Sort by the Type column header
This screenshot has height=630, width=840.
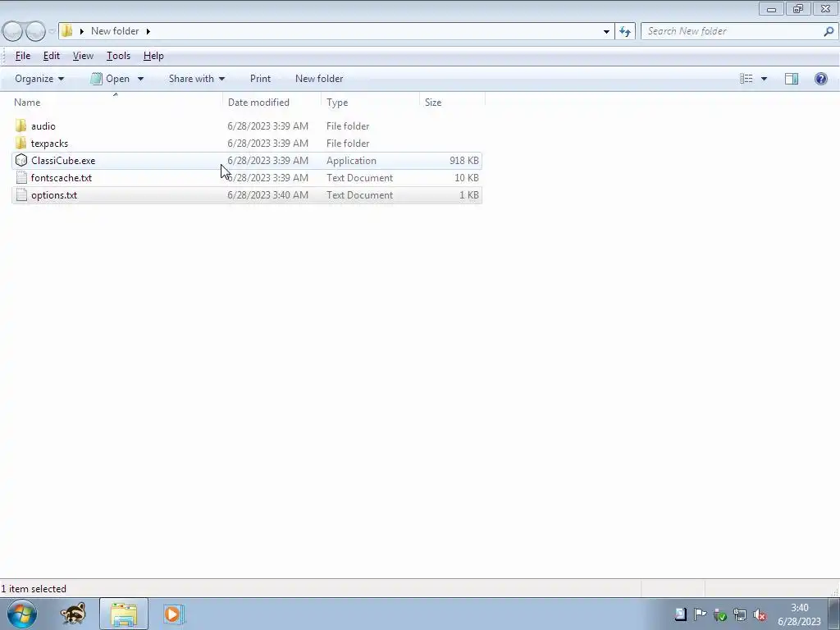[371, 103]
